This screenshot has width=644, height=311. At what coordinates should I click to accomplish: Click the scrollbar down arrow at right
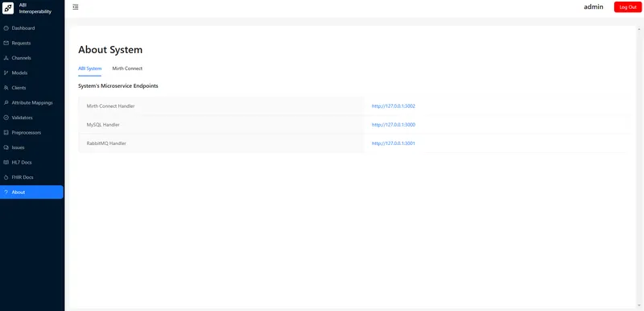coord(639,305)
